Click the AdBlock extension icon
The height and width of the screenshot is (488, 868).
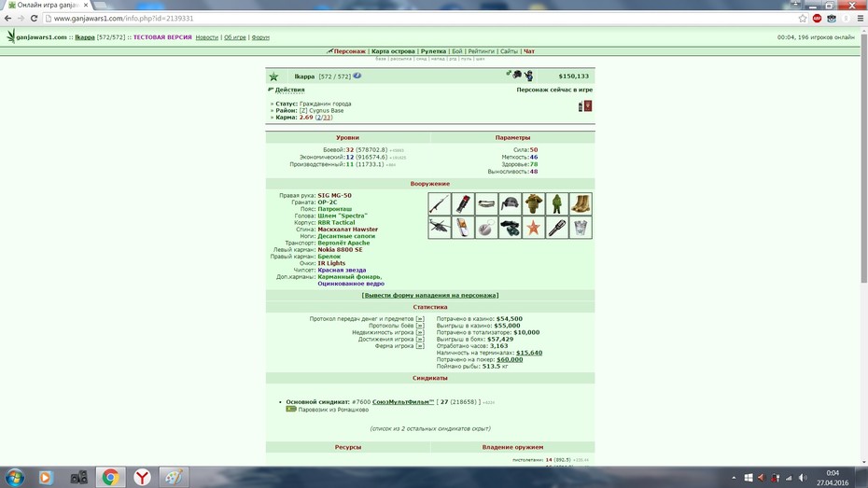pyautogui.click(x=817, y=19)
